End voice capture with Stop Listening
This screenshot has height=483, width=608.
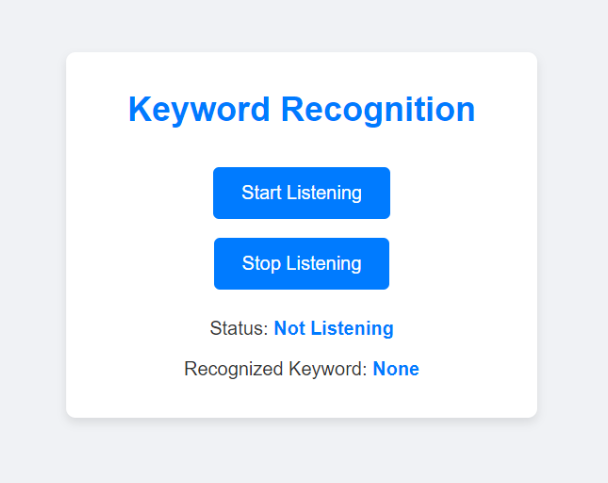click(301, 264)
